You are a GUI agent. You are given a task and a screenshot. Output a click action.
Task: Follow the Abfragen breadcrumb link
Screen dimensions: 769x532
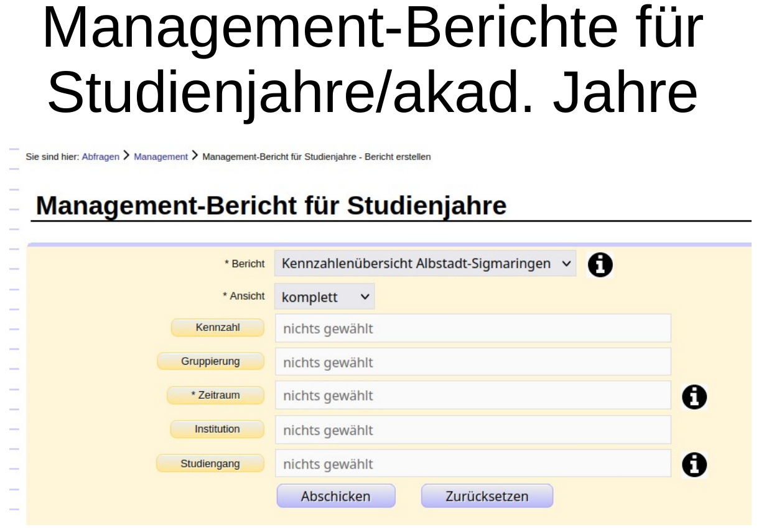click(100, 157)
